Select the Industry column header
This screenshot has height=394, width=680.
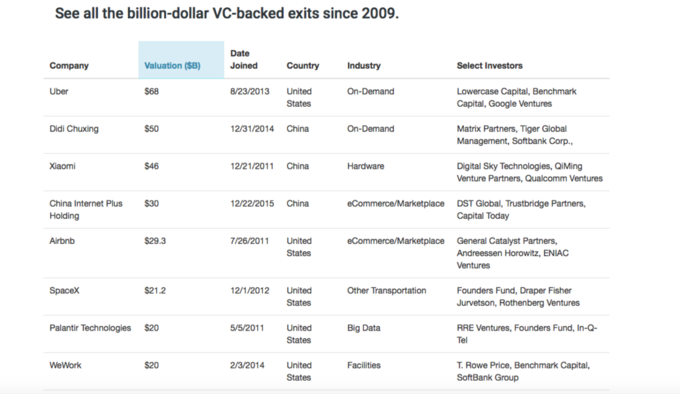tap(364, 65)
